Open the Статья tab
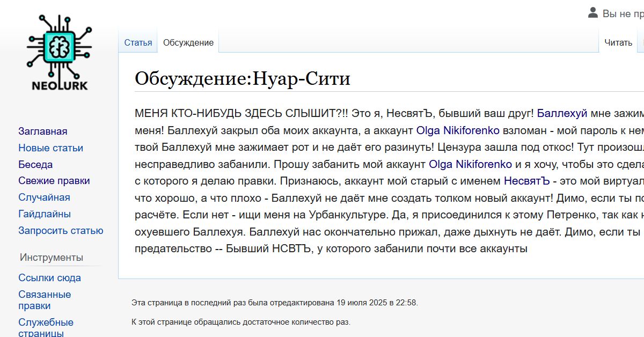Image resolution: width=644 pixels, height=337 pixels. [x=138, y=43]
